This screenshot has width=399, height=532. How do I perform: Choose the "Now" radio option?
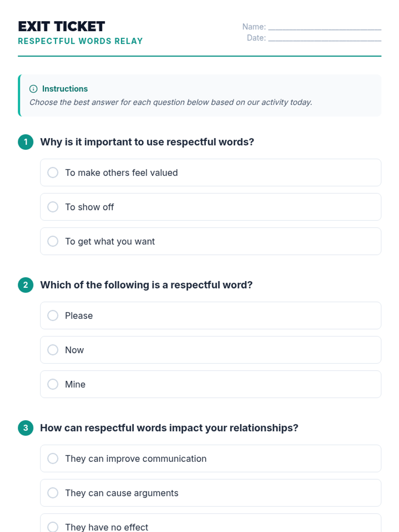point(53,350)
